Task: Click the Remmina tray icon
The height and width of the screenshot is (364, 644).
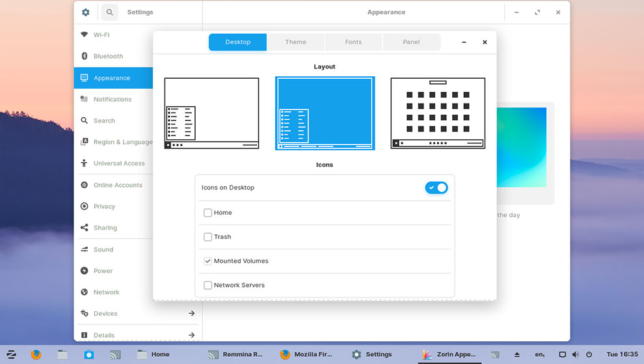Action: coord(495,354)
